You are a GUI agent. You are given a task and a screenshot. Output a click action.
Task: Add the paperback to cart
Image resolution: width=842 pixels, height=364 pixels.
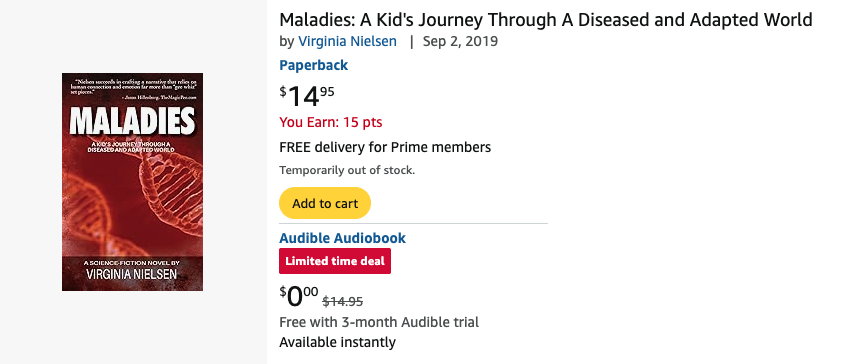[325, 203]
